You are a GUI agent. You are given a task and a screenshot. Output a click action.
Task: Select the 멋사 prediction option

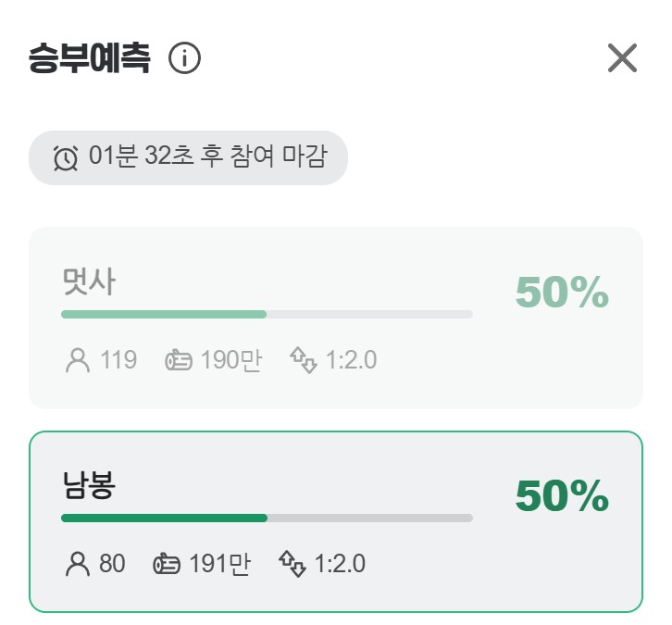(x=335, y=318)
